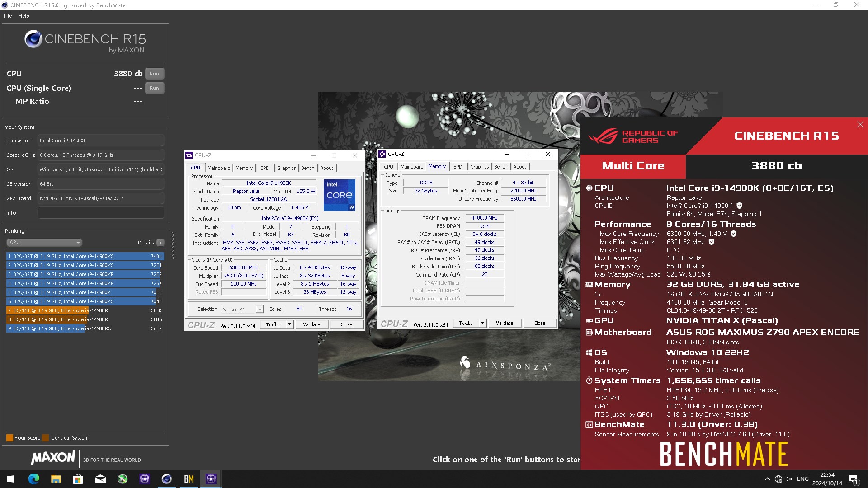
Task: Click Validate in right CPU-Z window
Action: [505, 323]
